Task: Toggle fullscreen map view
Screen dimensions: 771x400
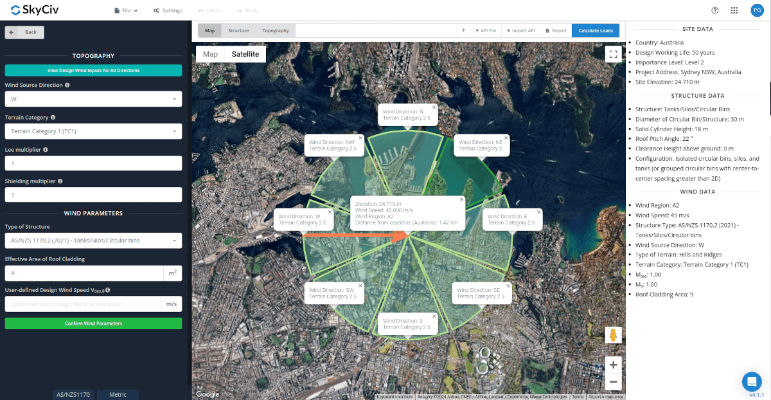Action: pyautogui.click(x=612, y=55)
